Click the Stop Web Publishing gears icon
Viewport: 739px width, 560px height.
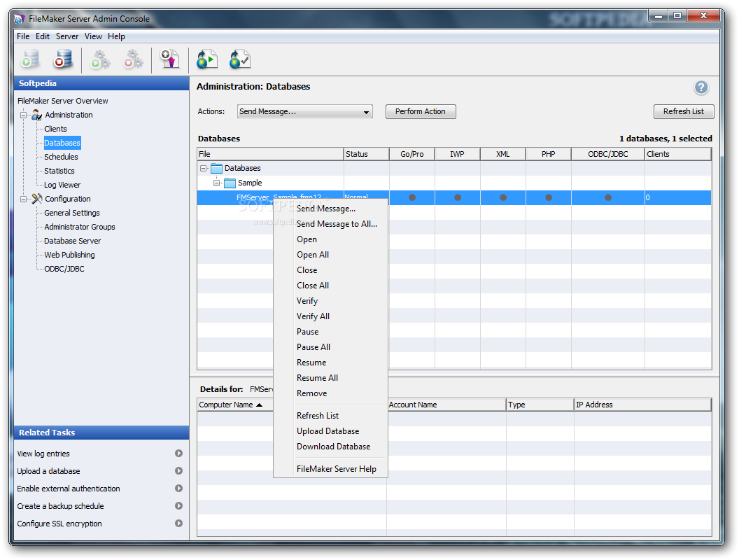point(134,60)
